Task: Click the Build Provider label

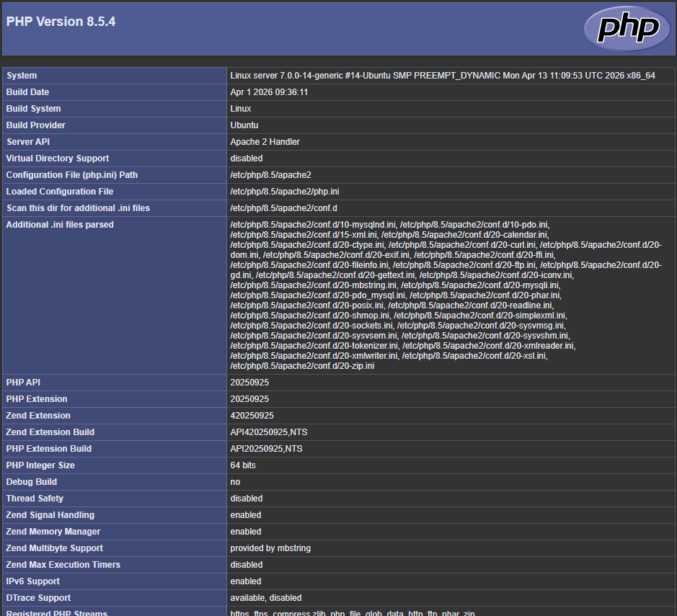Action: pos(36,125)
